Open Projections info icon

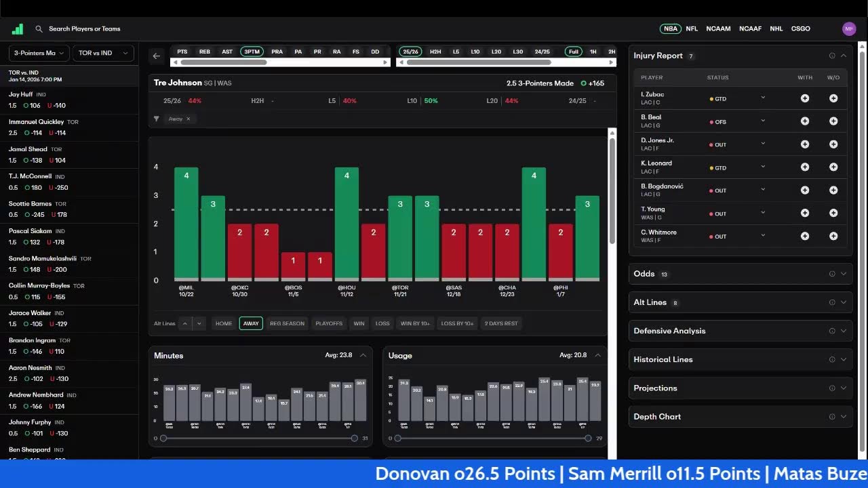coord(832,388)
